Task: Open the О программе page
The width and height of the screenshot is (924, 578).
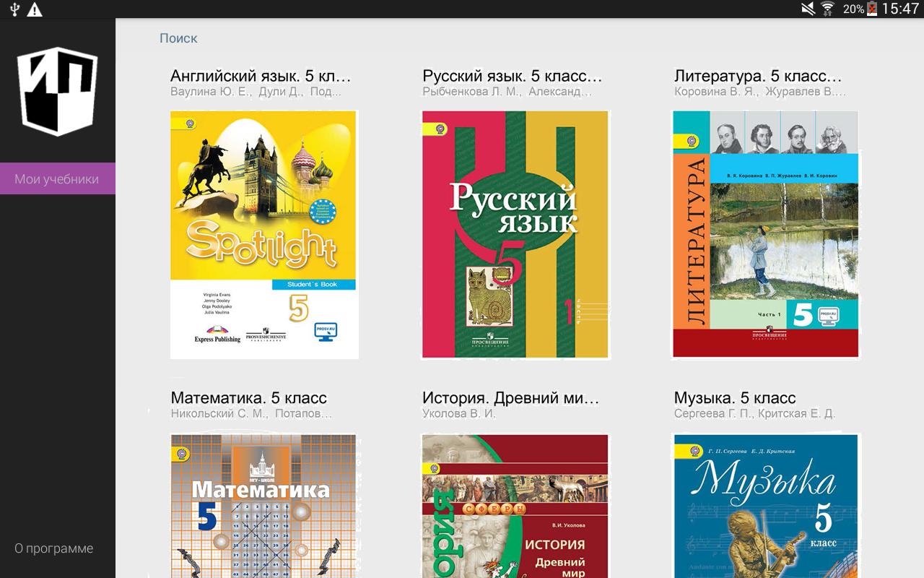Action: tap(54, 548)
